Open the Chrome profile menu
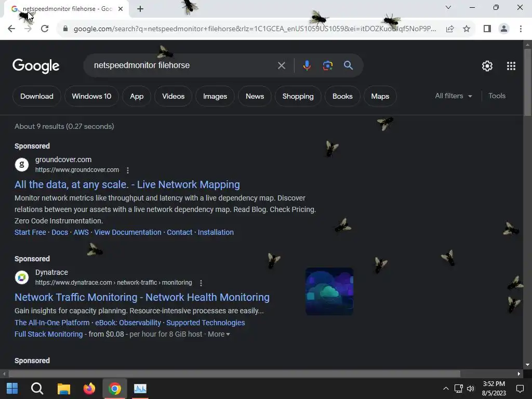The width and height of the screenshot is (532, 399). point(504,29)
